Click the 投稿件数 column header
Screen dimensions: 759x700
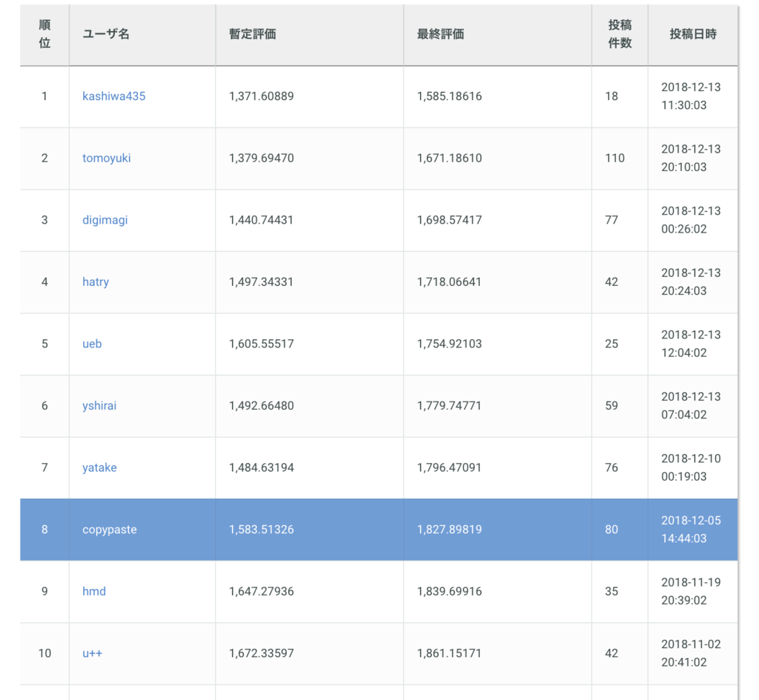click(620, 34)
